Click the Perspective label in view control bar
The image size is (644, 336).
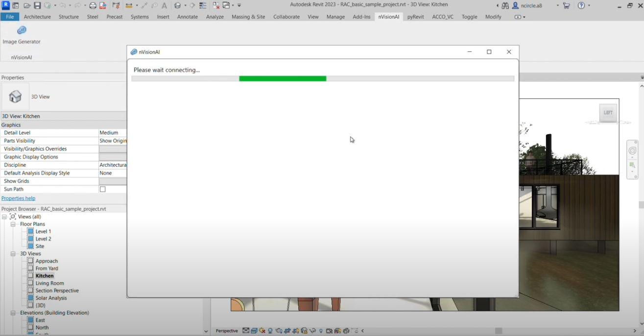(227, 331)
